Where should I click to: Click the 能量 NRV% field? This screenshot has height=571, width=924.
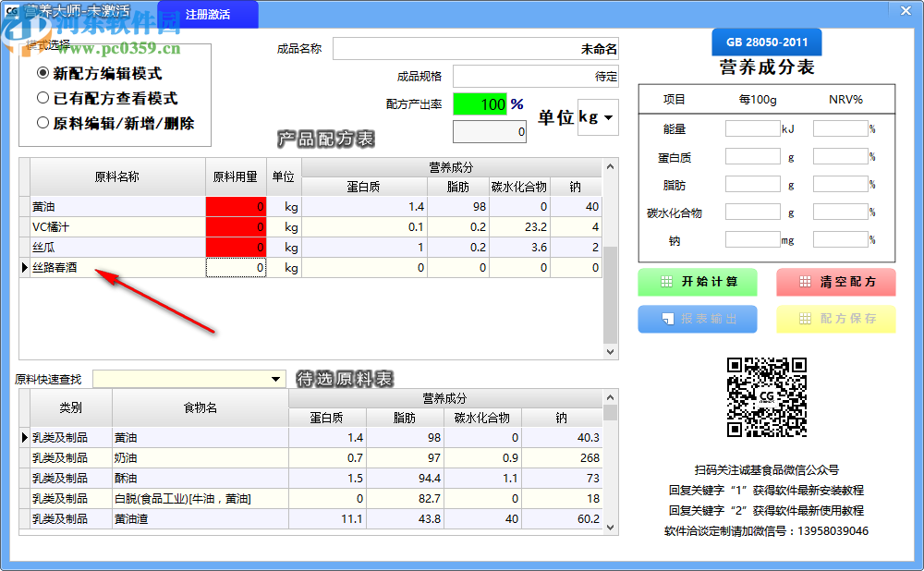click(x=840, y=128)
